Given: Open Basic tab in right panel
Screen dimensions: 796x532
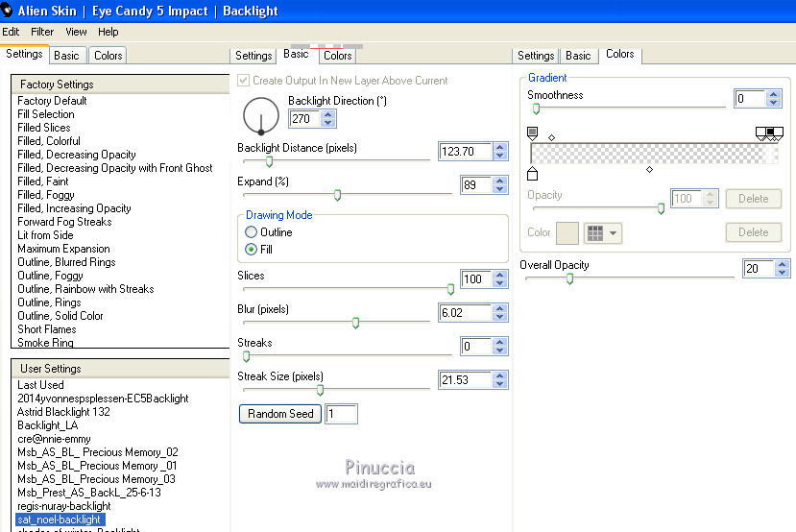Looking at the screenshot, I should 578,56.
